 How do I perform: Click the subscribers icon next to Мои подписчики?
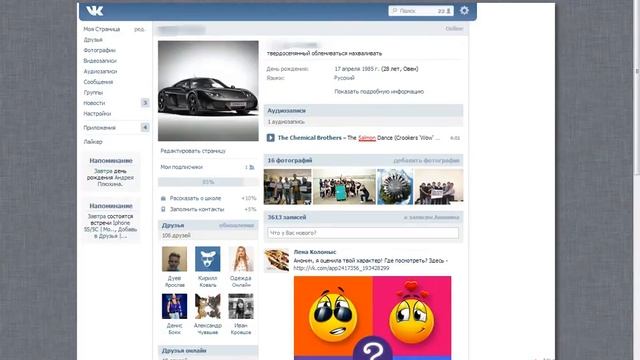click(252, 167)
